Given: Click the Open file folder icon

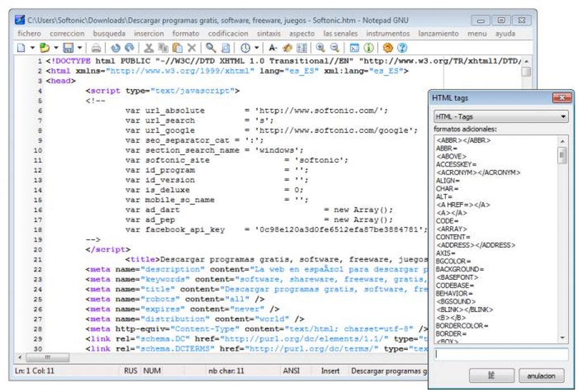Looking at the screenshot, I should coord(45,48).
